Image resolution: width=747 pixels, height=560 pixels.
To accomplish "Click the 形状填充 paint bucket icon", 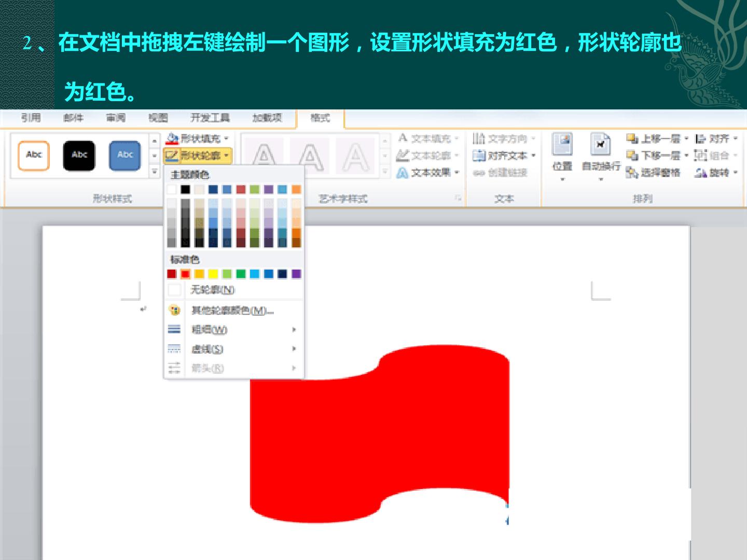I will point(172,138).
